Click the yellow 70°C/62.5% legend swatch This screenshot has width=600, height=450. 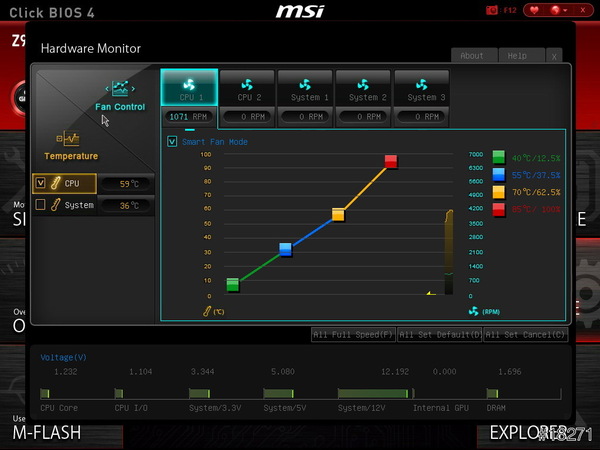click(499, 192)
